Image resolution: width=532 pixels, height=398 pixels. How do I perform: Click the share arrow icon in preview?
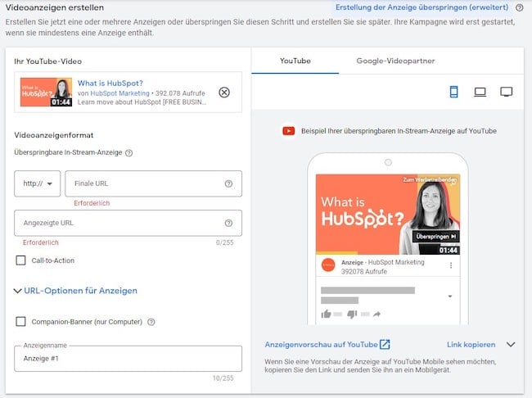(x=376, y=314)
